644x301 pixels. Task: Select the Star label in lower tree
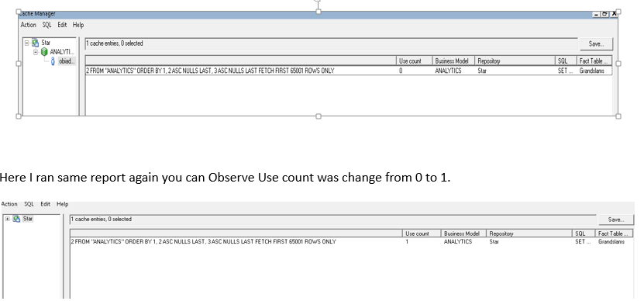pos(28,219)
